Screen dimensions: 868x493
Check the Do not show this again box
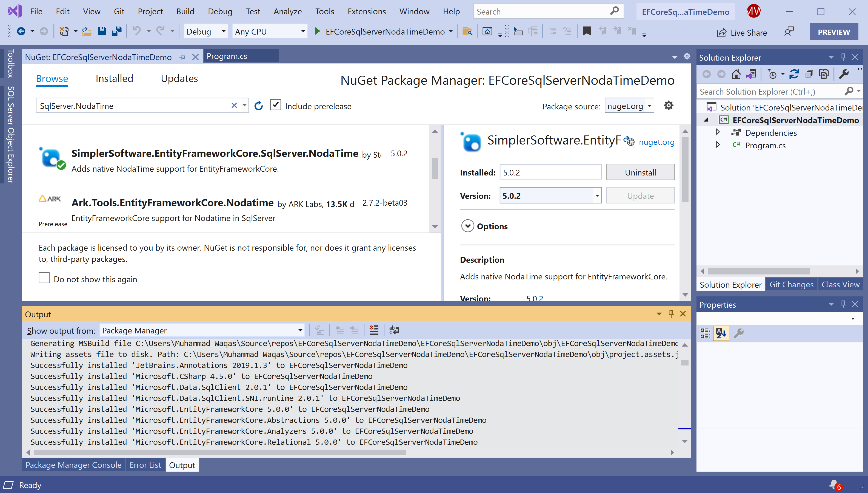pos(44,278)
